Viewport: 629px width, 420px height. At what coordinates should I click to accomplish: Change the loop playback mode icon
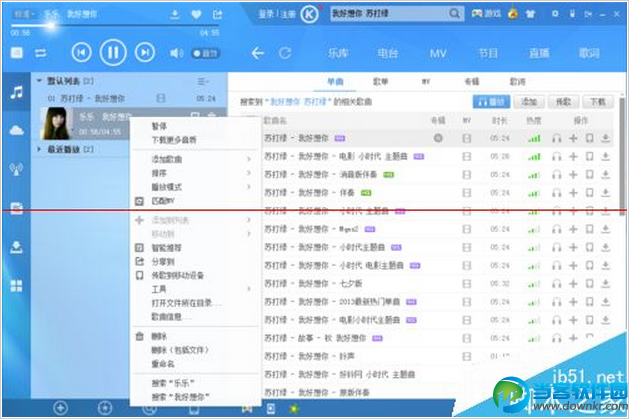(x=41, y=53)
